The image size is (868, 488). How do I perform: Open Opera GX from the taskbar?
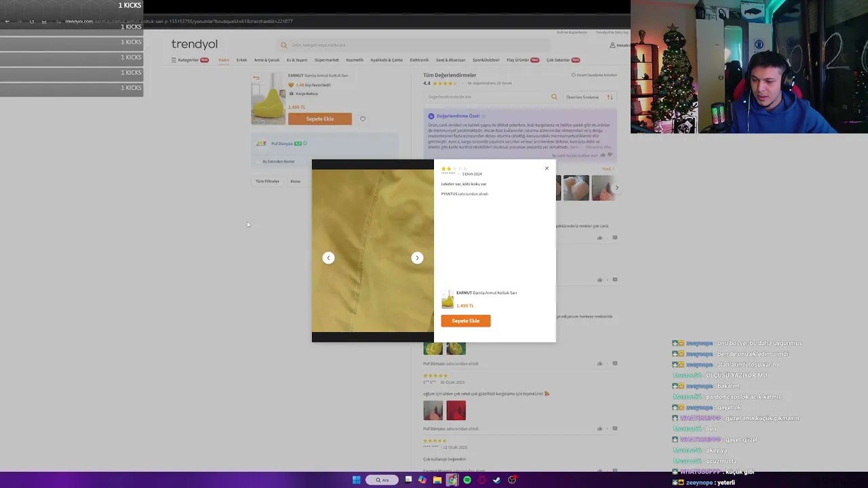coord(482,480)
